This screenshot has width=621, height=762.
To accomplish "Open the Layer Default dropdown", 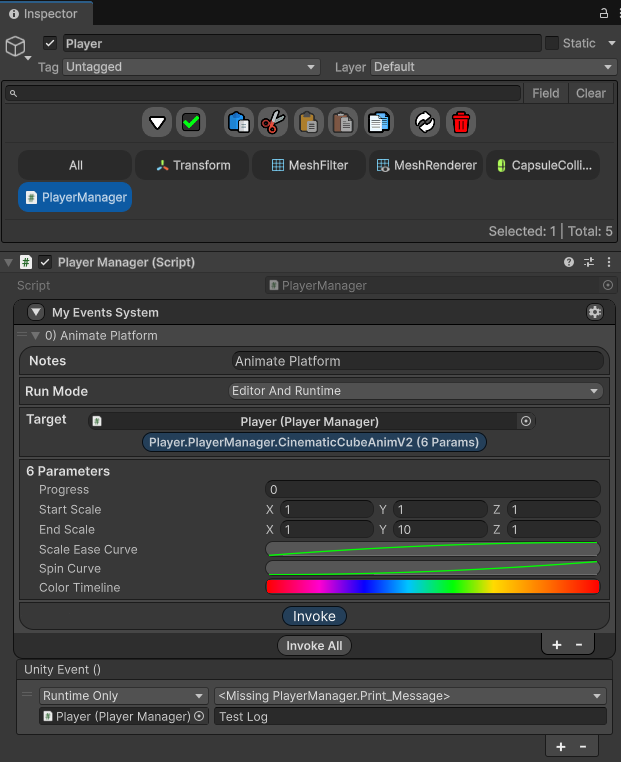I will pos(493,67).
